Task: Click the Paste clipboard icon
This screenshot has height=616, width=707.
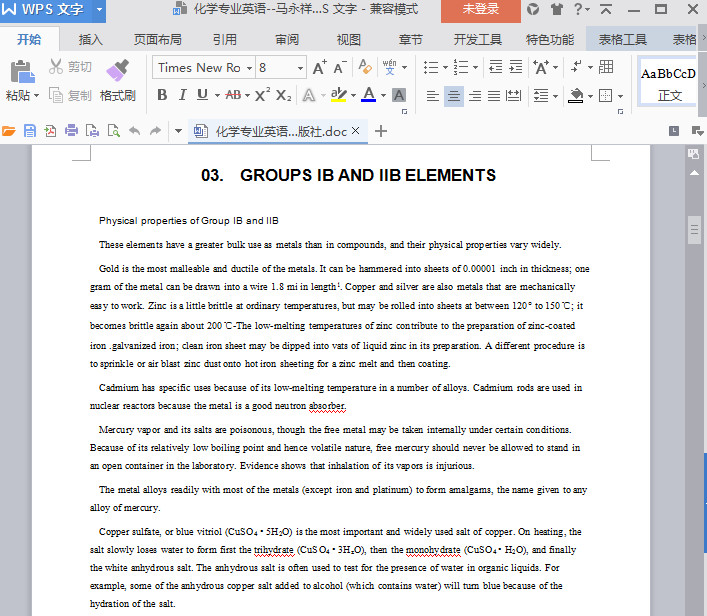Action: point(23,71)
